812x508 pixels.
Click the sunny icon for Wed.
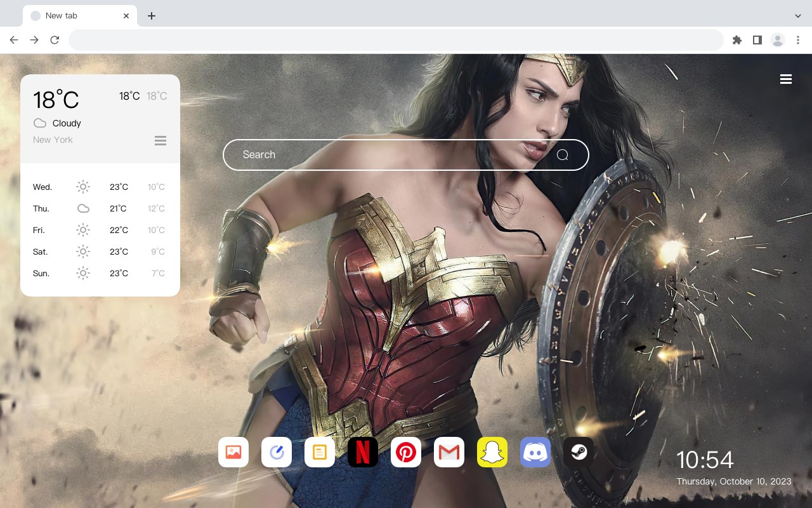click(83, 187)
